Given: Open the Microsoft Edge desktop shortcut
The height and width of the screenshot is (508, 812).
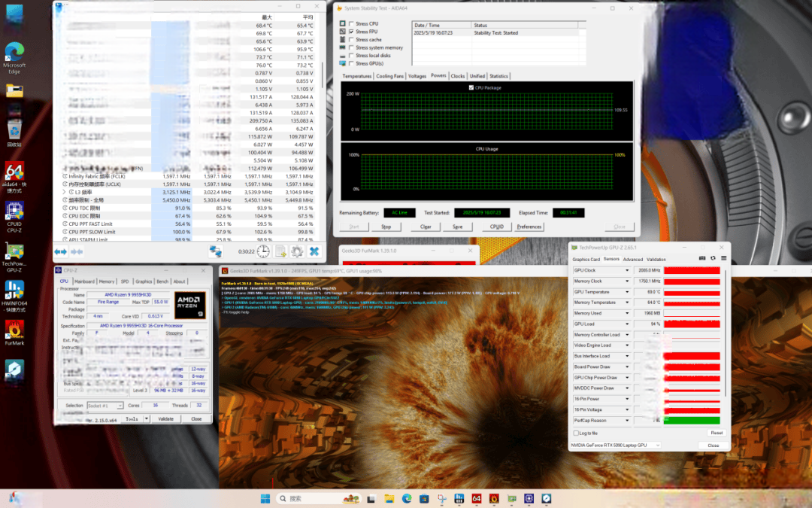Looking at the screenshot, I should pos(14,57).
